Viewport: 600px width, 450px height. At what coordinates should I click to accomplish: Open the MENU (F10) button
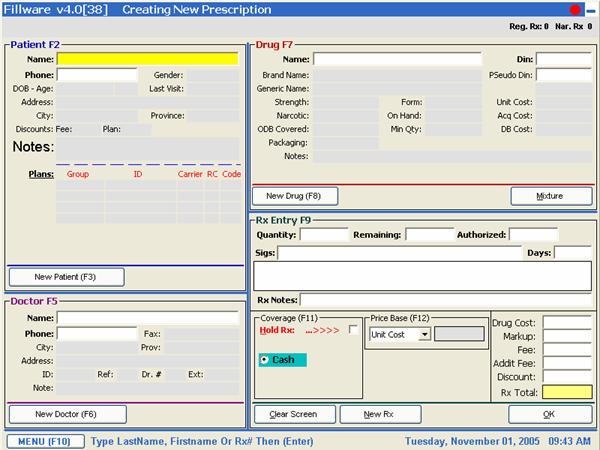pos(45,441)
